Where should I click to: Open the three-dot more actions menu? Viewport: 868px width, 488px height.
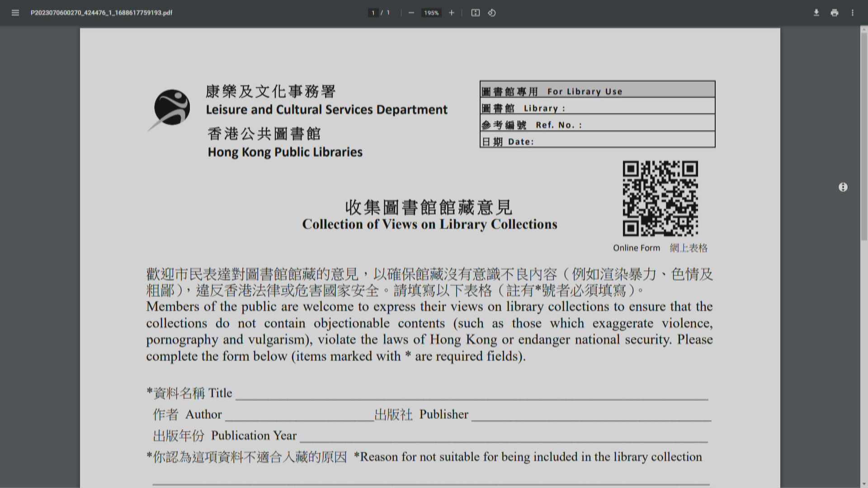pyautogui.click(x=852, y=13)
